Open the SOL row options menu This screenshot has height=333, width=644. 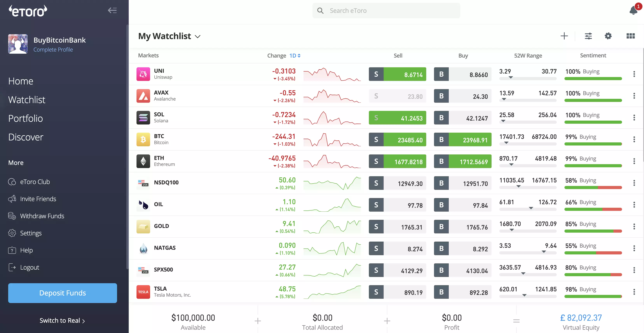click(x=634, y=117)
